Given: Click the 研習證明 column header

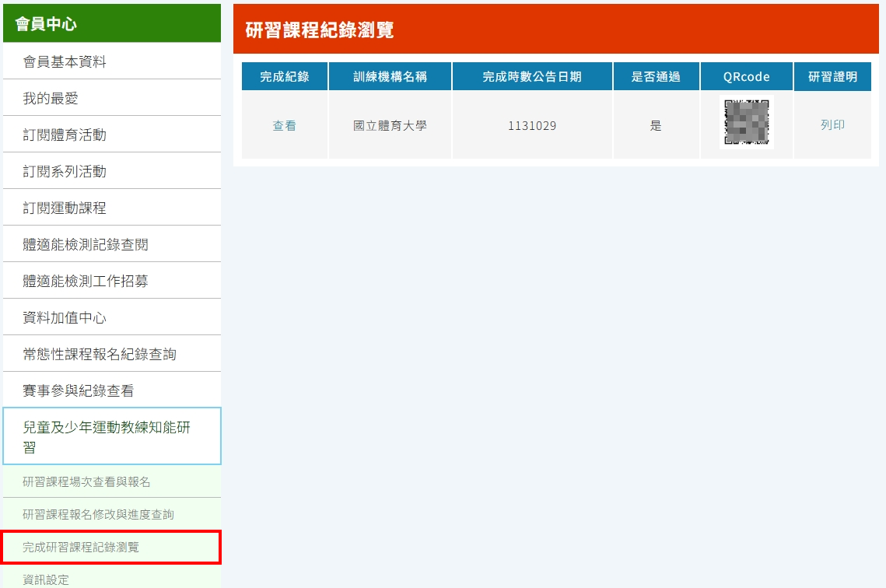Looking at the screenshot, I should [x=832, y=76].
